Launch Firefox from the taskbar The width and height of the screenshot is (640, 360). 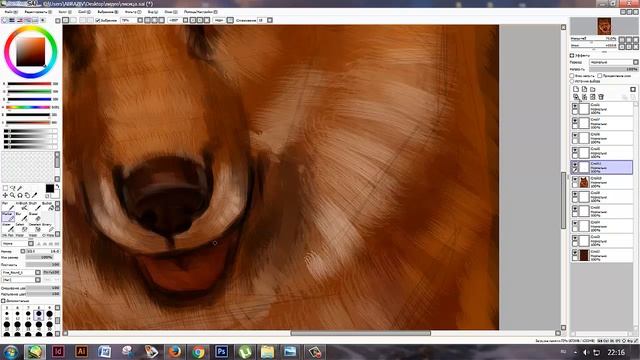(x=175, y=351)
